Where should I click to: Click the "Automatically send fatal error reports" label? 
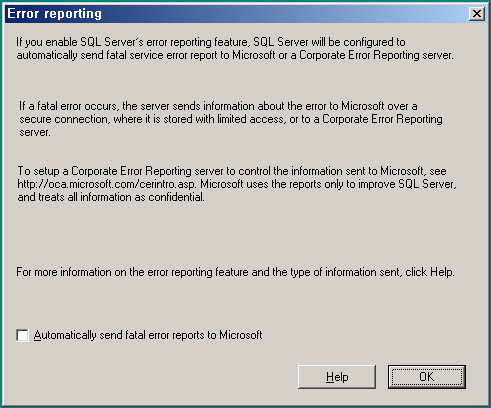[148, 335]
